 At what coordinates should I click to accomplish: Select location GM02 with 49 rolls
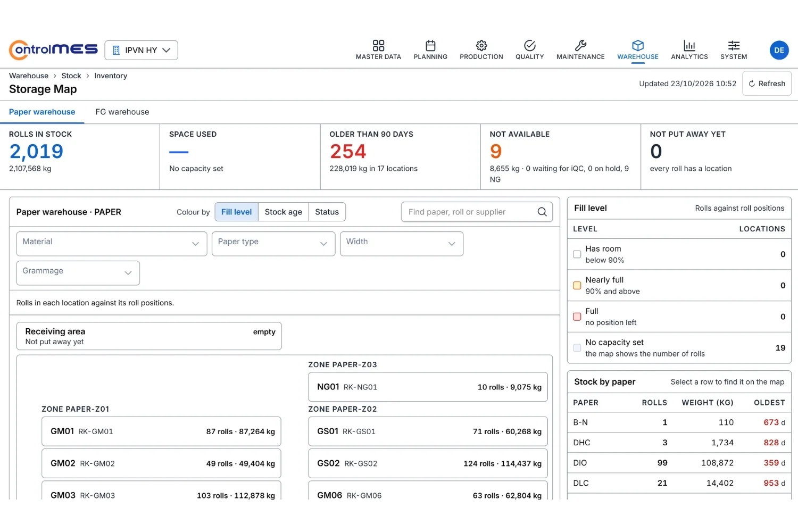(161, 463)
